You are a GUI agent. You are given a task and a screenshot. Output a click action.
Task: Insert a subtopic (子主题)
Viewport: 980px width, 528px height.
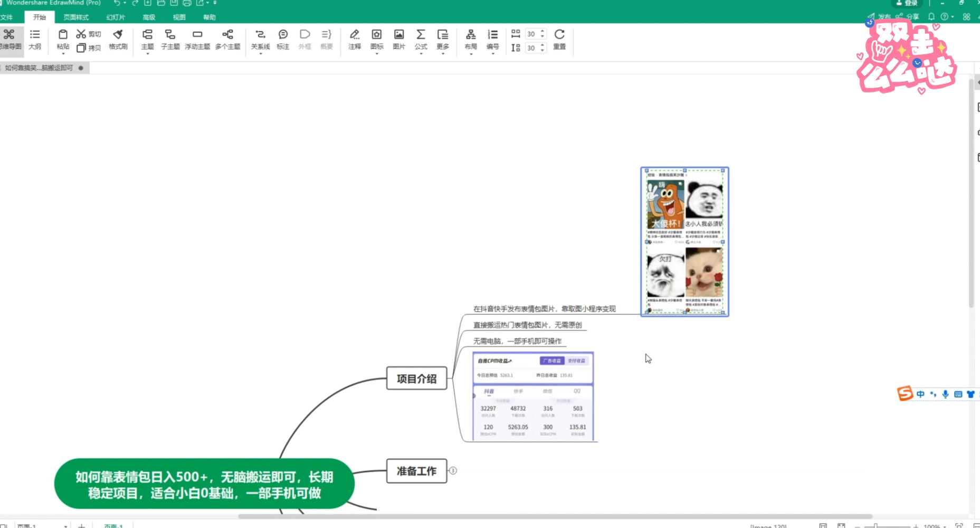pyautogui.click(x=170, y=40)
